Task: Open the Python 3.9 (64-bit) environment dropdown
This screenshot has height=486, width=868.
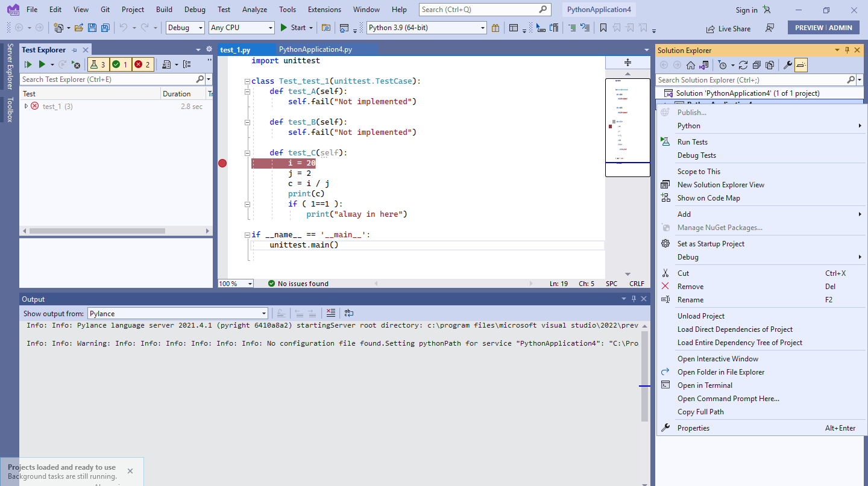Action: coord(427,28)
